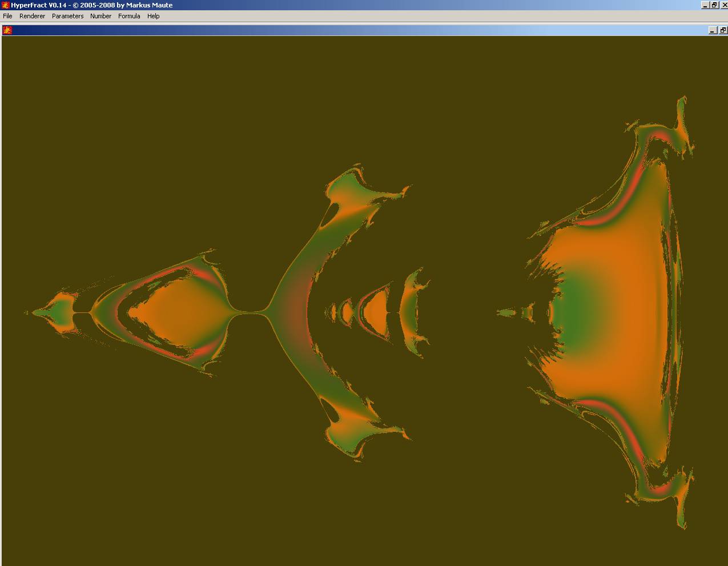Open the Help menu
Image resolution: width=728 pixels, height=566 pixels.
[153, 16]
